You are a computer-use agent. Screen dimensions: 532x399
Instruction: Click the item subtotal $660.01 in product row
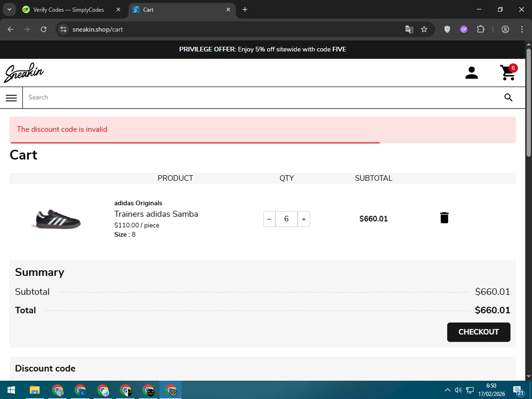pyautogui.click(x=373, y=219)
